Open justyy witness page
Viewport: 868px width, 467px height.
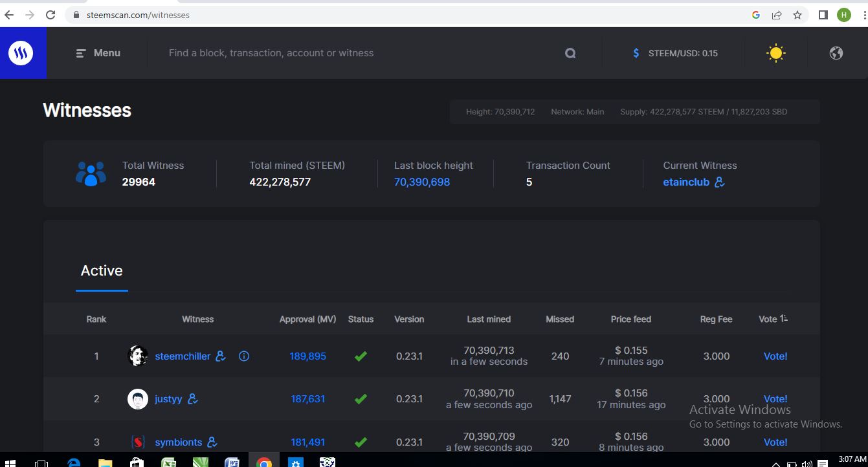coord(168,398)
